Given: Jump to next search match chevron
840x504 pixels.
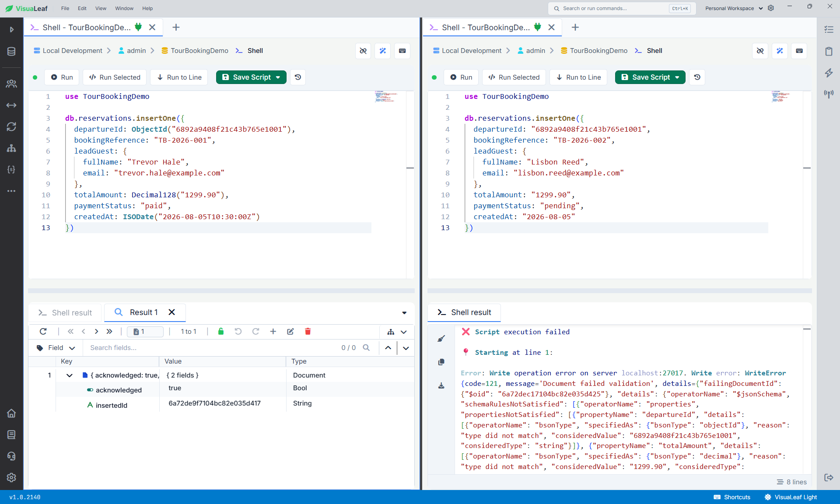Looking at the screenshot, I should 406,348.
